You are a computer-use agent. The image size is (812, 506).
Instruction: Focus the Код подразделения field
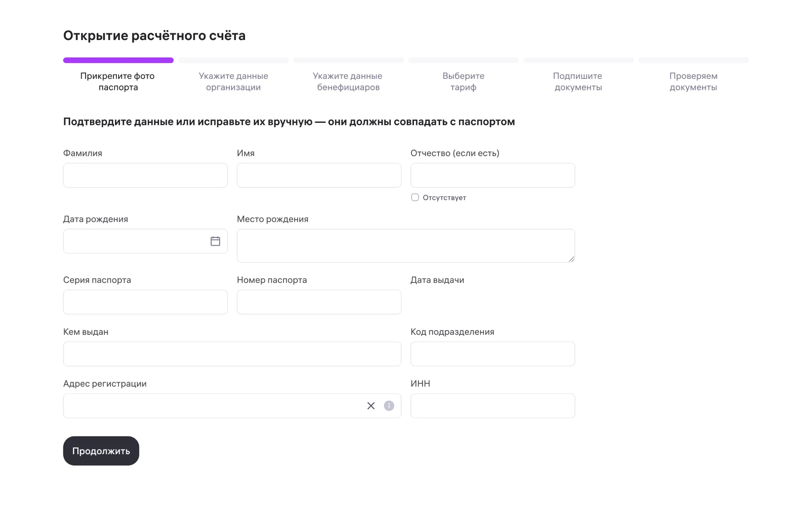492,354
